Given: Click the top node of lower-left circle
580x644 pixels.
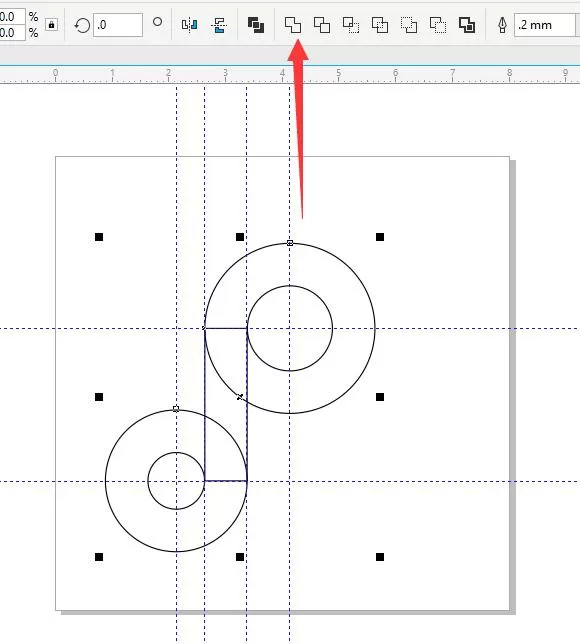Looking at the screenshot, I should coord(176,409).
